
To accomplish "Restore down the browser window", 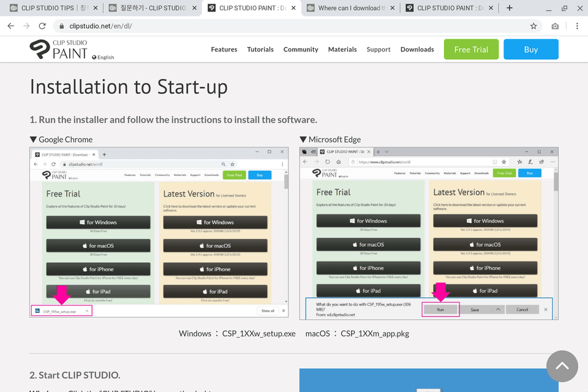I will pyautogui.click(x=564, y=8).
